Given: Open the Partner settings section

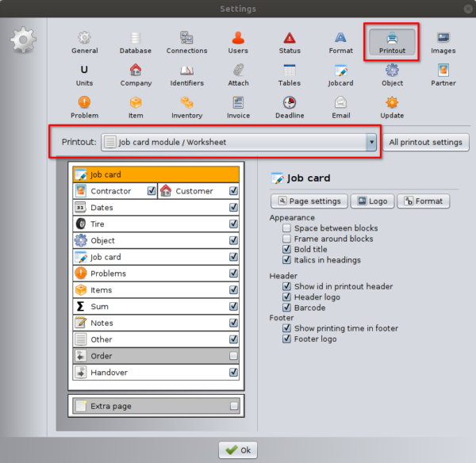Looking at the screenshot, I should tap(443, 75).
